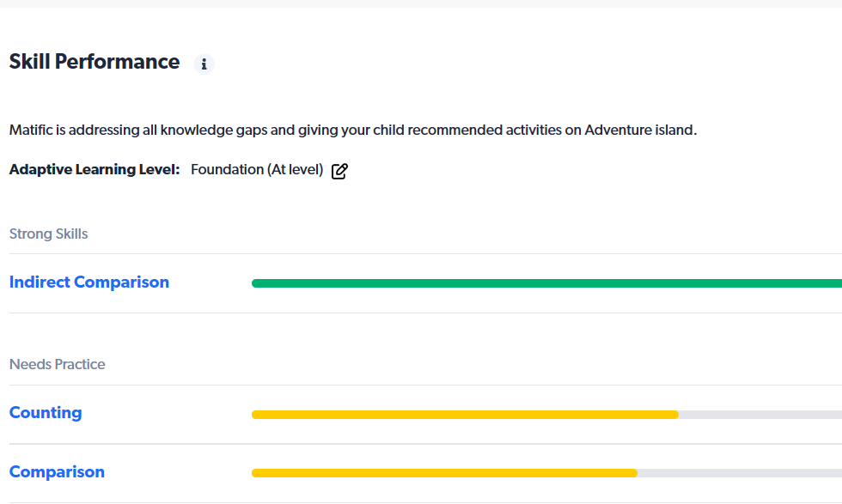Click Adventure island in the description sentence
This screenshot has width=842, height=504.
[x=639, y=131]
